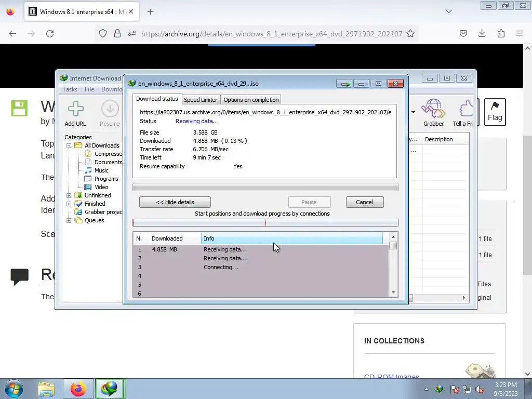
Task: Collapse the All Downloads tree node
Action: 69,145
